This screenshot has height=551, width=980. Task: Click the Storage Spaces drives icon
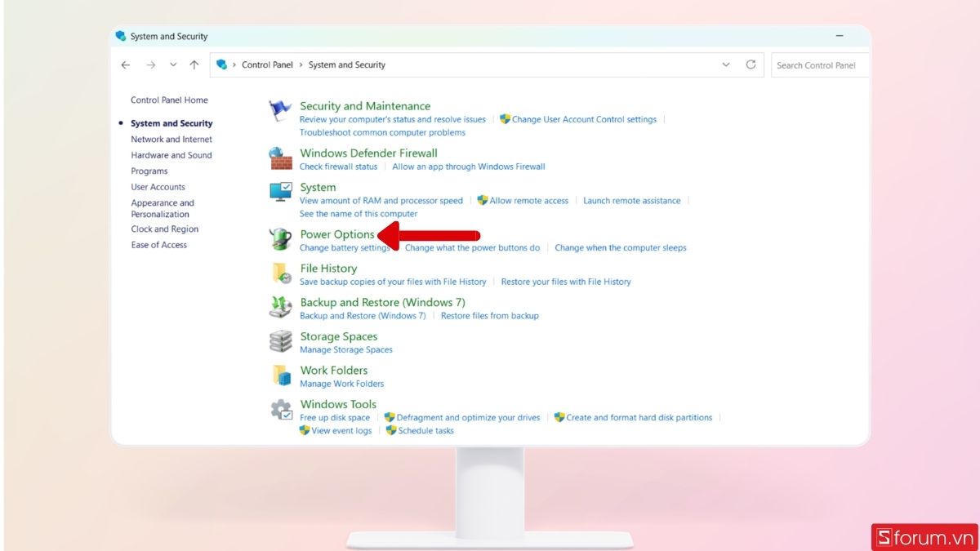pyautogui.click(x=280, y=340)
